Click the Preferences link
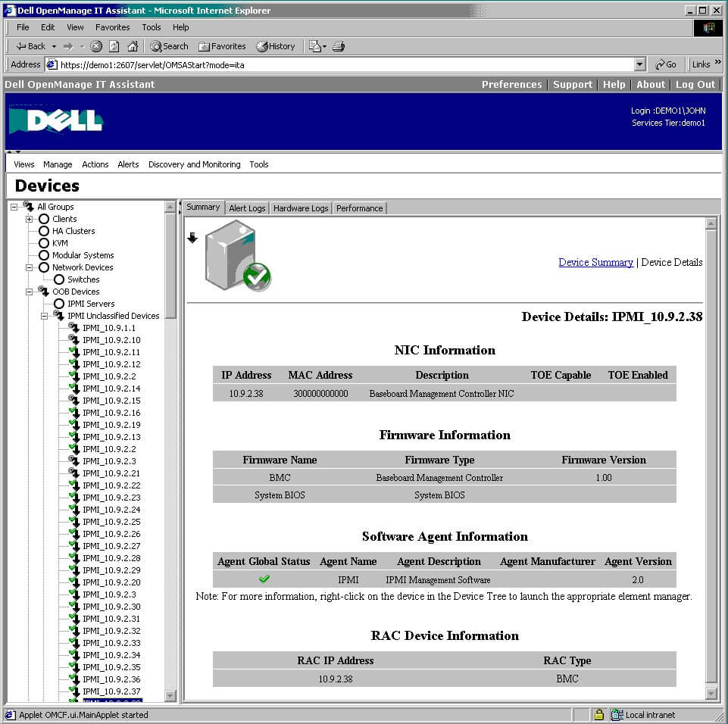This screenshot has height=724, width=728. [x=511, y=85]
